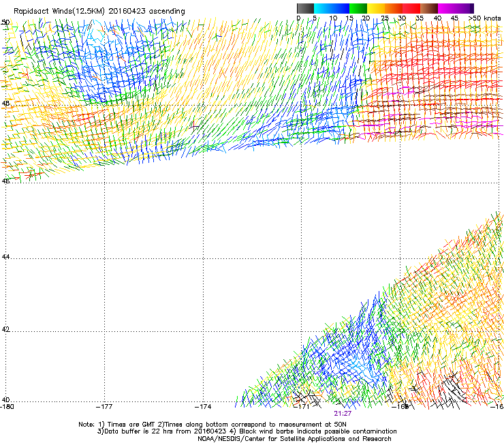
Task: Click the '25' legend scale label
Action: tap(385, 18)
